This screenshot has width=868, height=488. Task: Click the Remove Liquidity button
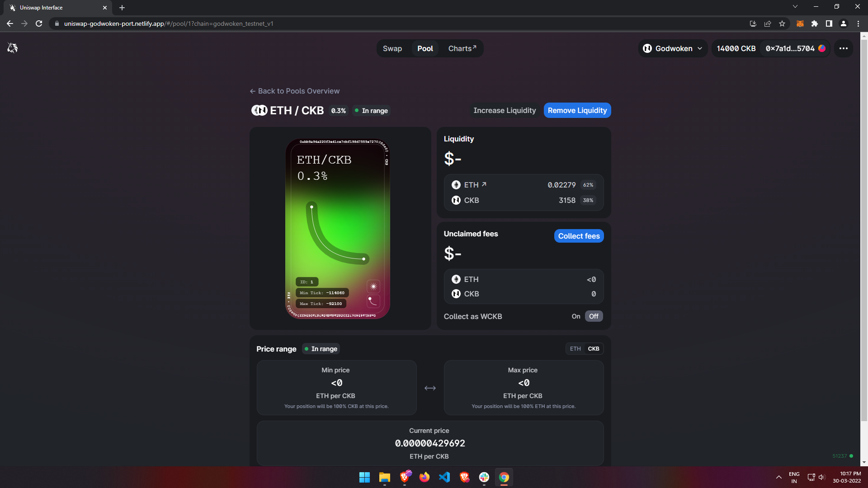pyautogui.click(x=577, y=110)
